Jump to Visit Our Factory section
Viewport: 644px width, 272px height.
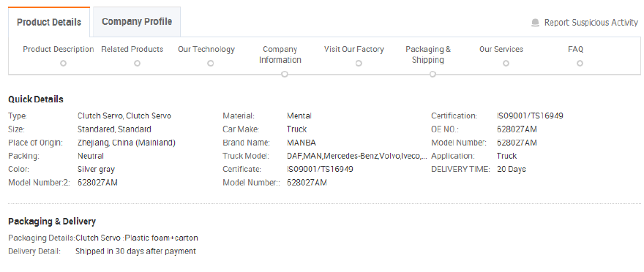(354, 49)
